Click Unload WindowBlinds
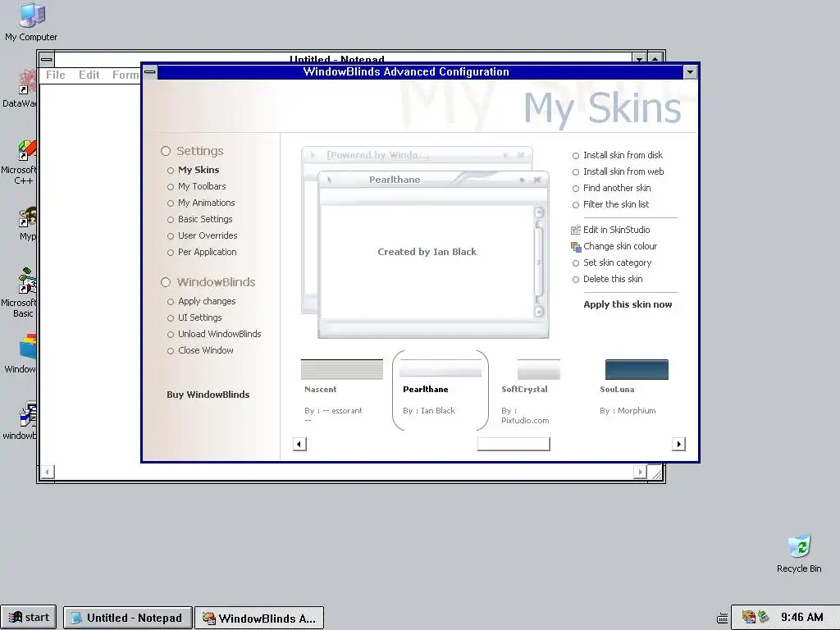Image resolution: width=840 pixels, height=630 pixels. 214,334
